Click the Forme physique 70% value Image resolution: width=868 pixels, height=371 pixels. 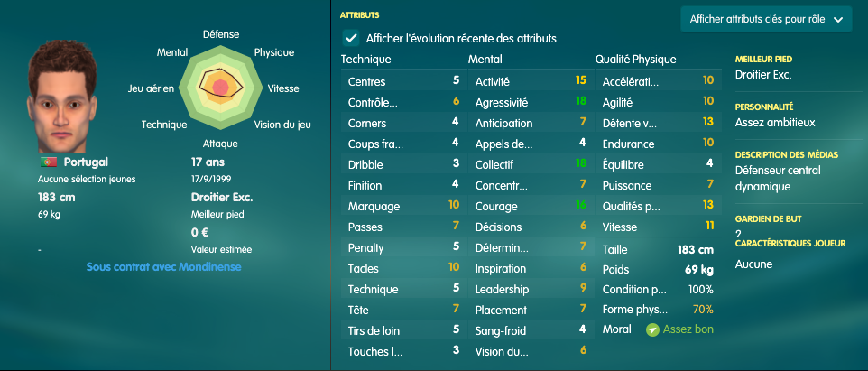pyautogui.click(x=703, y=310)
